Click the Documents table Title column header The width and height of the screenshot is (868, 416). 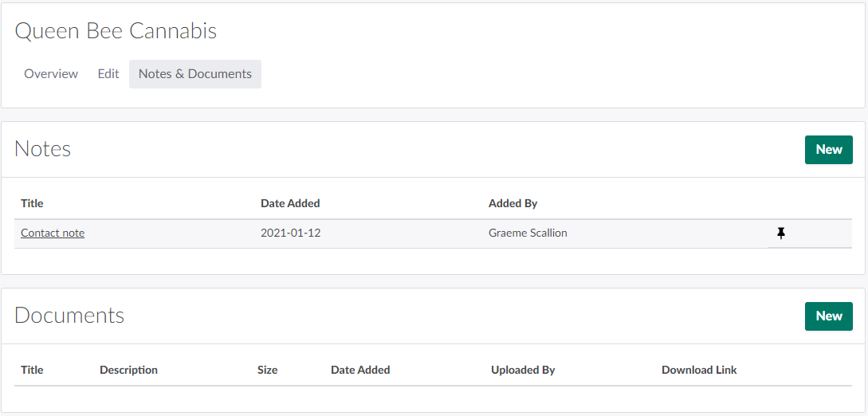click(x=32, y=371)
